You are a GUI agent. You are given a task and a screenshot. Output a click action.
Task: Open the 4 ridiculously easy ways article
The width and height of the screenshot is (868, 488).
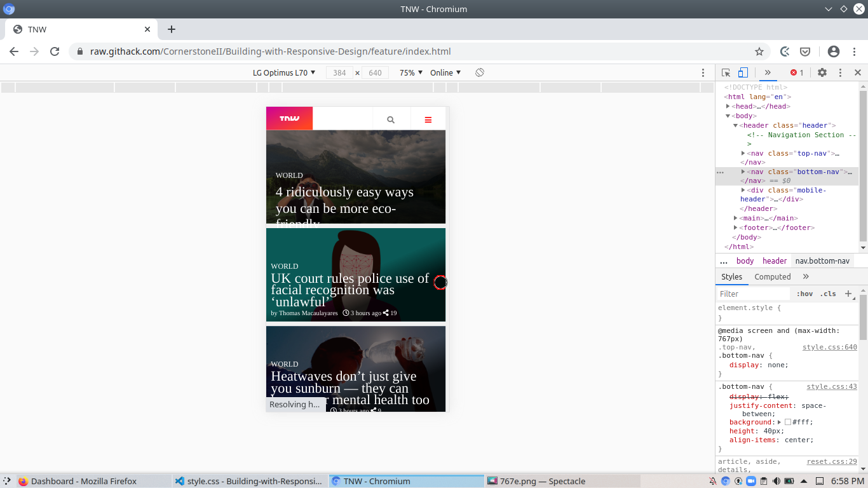coord(344,208)
